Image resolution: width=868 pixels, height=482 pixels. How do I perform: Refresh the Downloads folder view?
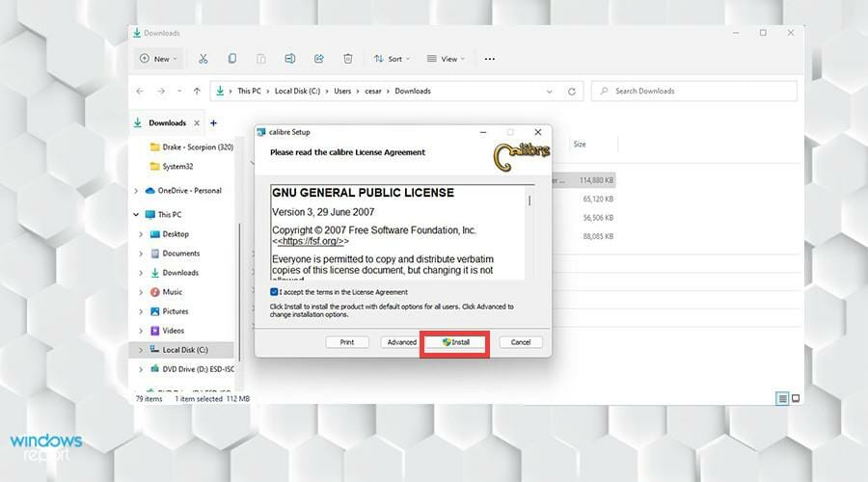[x=571, y=92]
